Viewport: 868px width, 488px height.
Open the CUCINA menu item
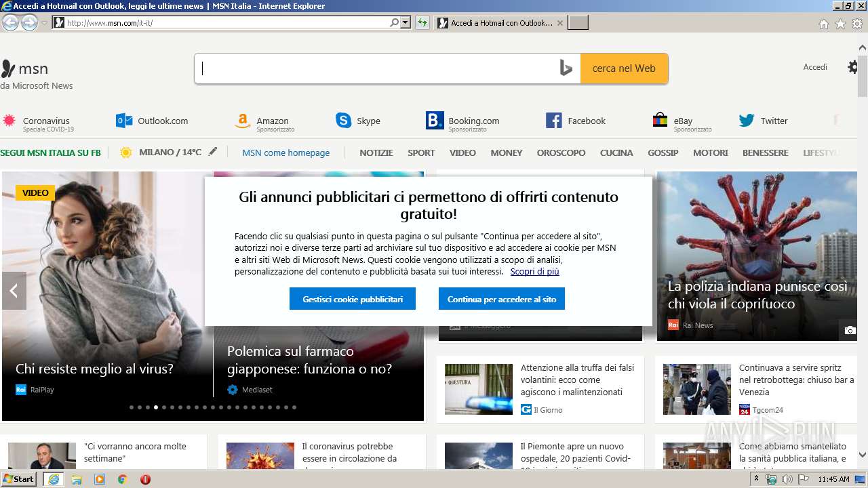coord(616,152)
